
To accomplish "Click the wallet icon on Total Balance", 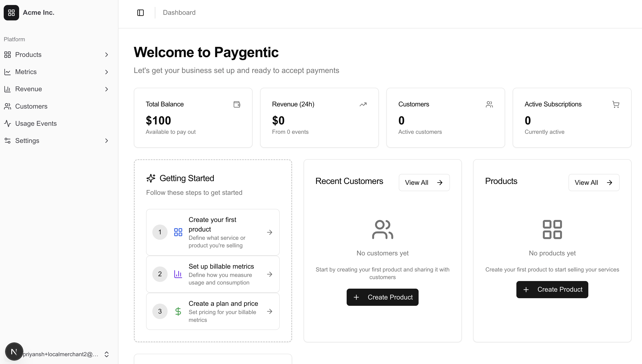I will (x=237, y=104).
